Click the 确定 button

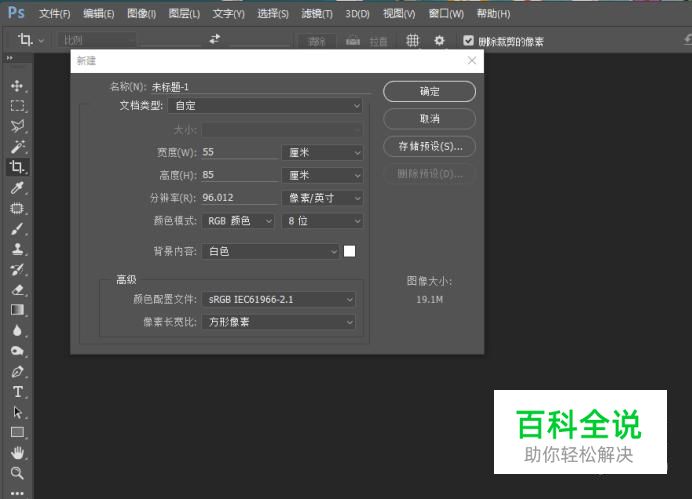[429, 91]
